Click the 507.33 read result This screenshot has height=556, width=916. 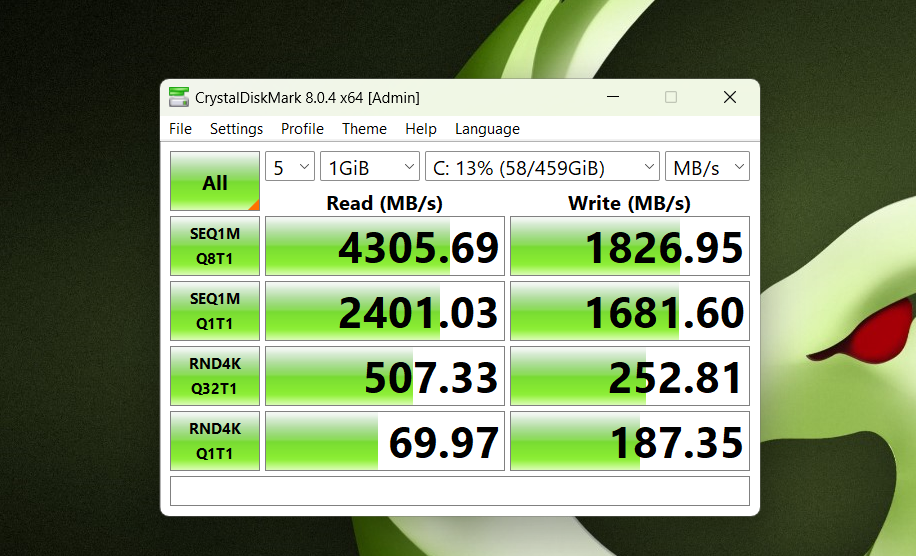point(385,376)
